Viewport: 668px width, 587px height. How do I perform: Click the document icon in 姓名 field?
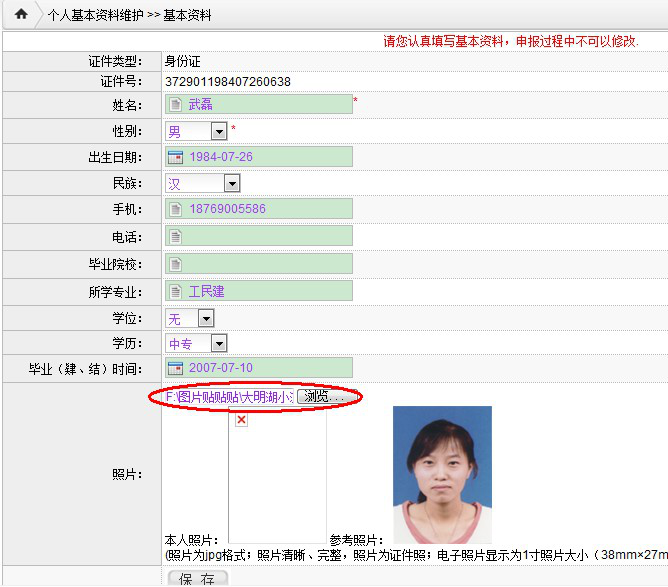[176, 104]
